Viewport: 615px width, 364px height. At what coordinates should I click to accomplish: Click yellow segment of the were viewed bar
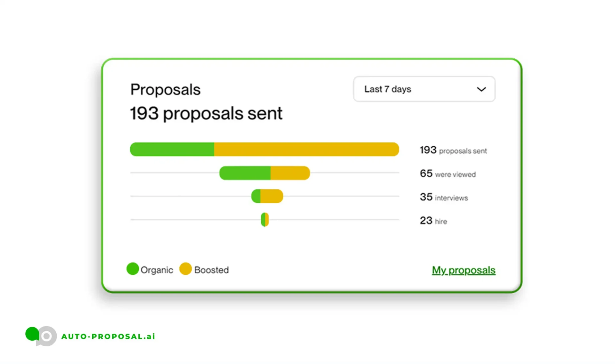(x=290, y=173)
